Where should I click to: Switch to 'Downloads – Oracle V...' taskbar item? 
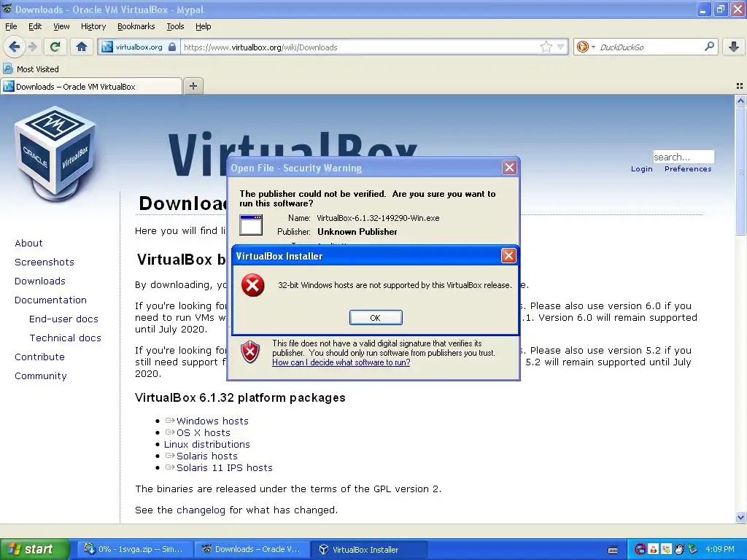click(x=251, y=549)
